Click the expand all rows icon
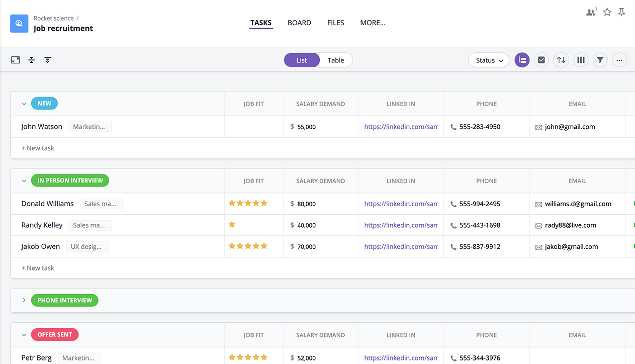 click(48, 60)
